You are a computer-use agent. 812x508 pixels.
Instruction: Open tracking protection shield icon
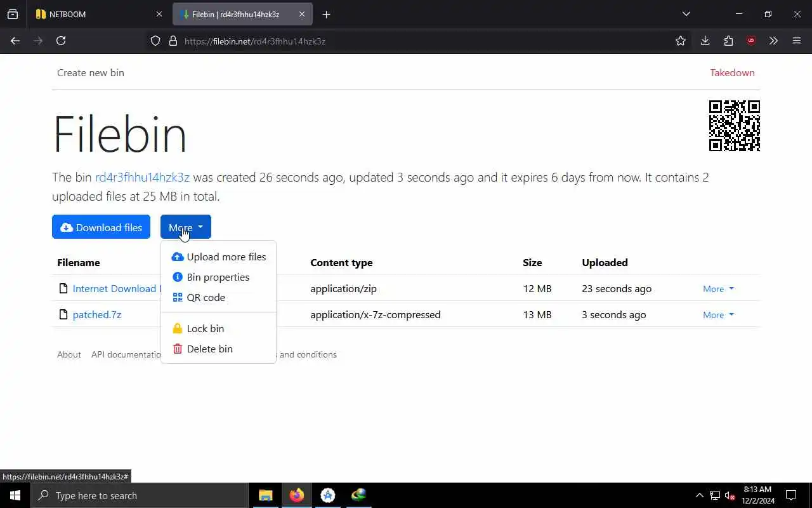click(155, 41)
